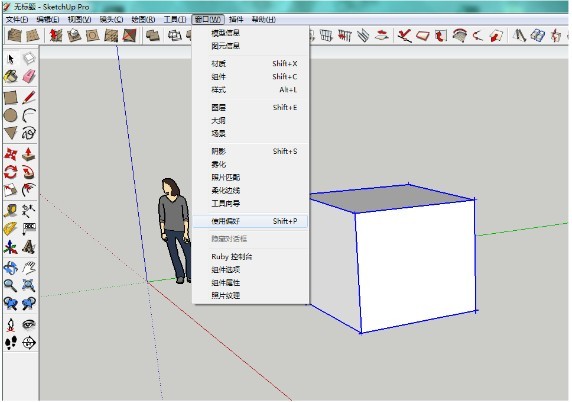This screenshot has height=402, width=572.
Task: Pick the Arc tool
Action: (x=29, y=116)
